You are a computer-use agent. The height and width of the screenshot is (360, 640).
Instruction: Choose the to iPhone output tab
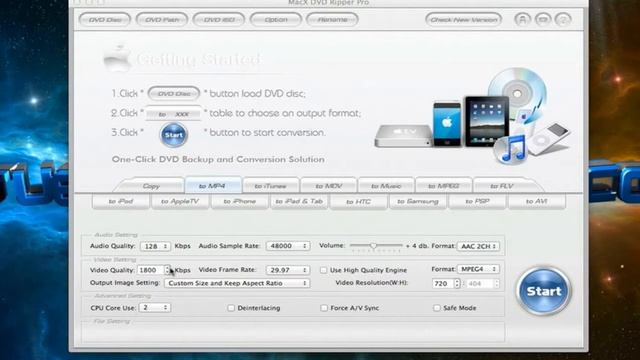coord(240,201)
